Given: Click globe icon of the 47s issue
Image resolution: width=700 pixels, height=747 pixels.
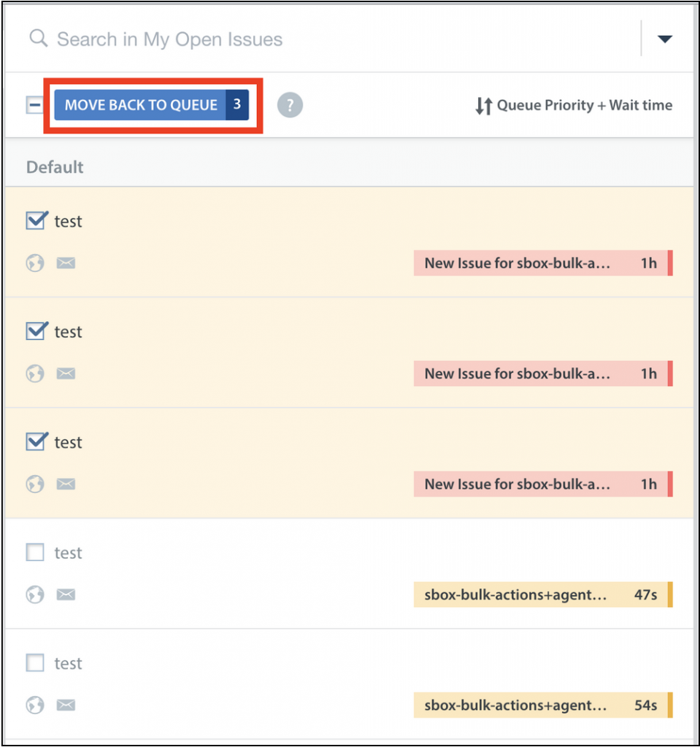Looking at the screenshot, I should click(35, 595).
